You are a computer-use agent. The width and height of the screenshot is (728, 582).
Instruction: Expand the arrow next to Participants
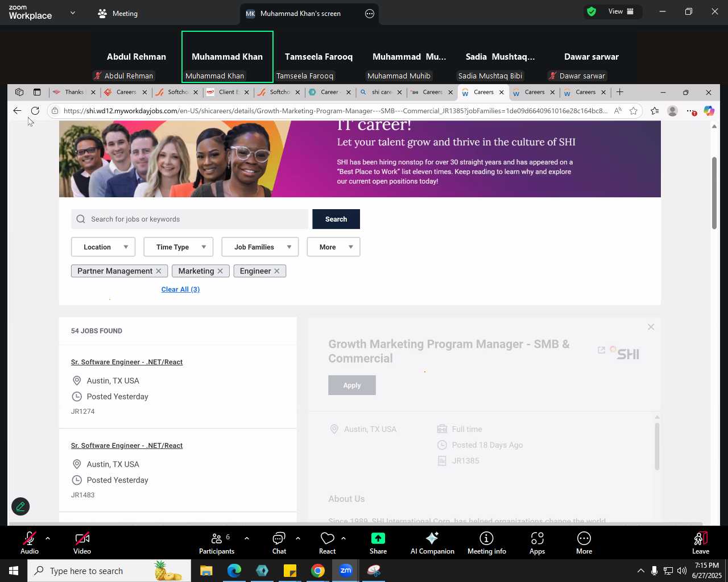tap(246, 538)
